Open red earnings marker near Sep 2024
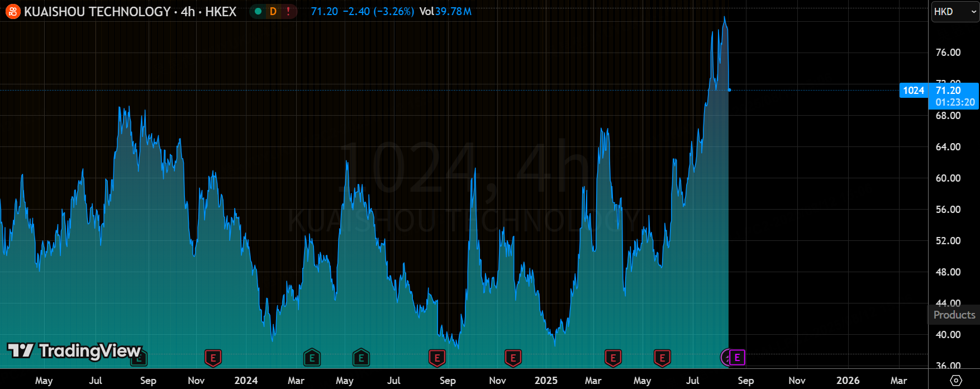This screenshot has height=389, width=980. point(437,358)
